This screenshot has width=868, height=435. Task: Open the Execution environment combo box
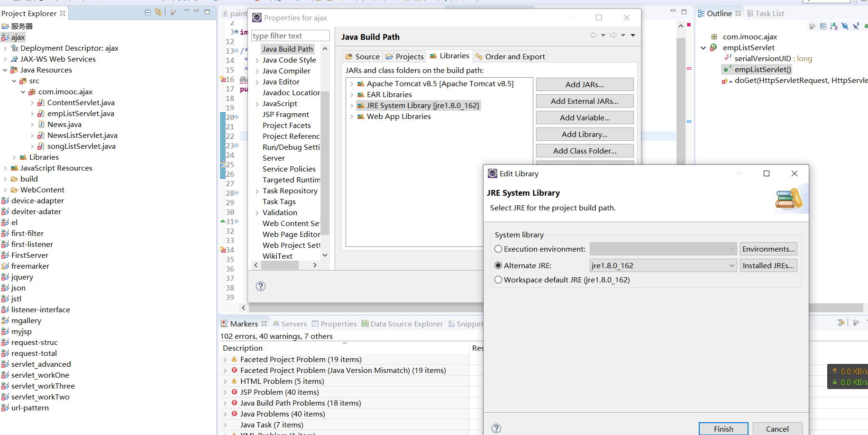tap(663, 249)
